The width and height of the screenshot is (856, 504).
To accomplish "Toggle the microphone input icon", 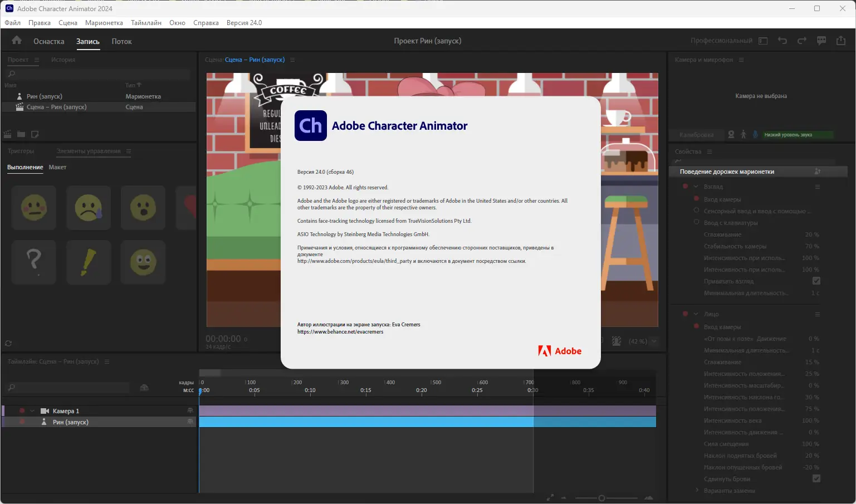I will tap(756, 135).
